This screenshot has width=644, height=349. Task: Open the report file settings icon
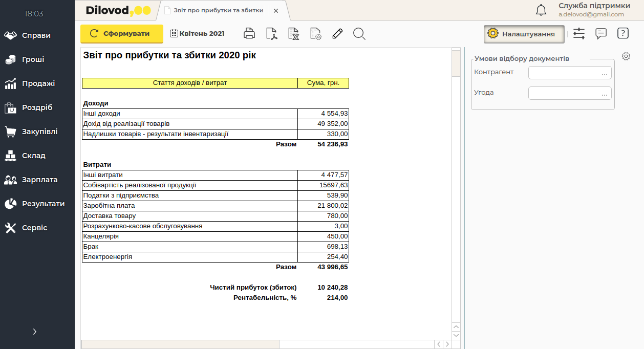[x=316, y=34]
